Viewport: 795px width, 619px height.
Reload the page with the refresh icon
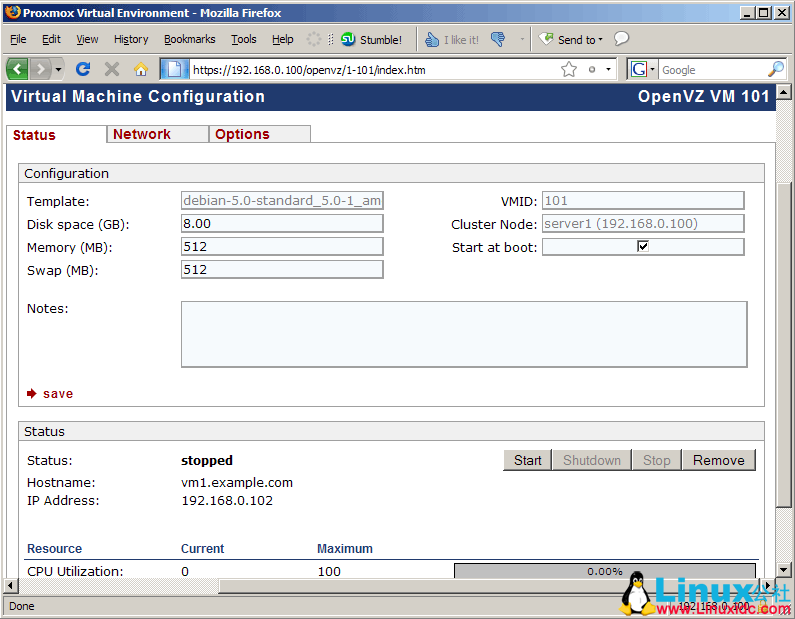click(83, 69)
